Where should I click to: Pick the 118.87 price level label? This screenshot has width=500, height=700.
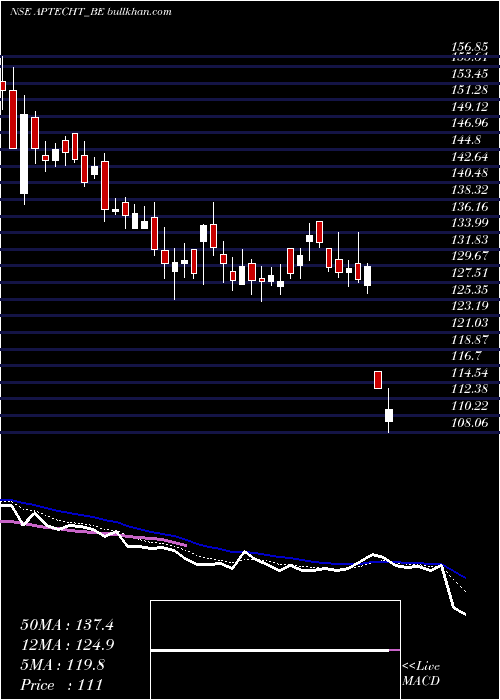pos(469,339)
